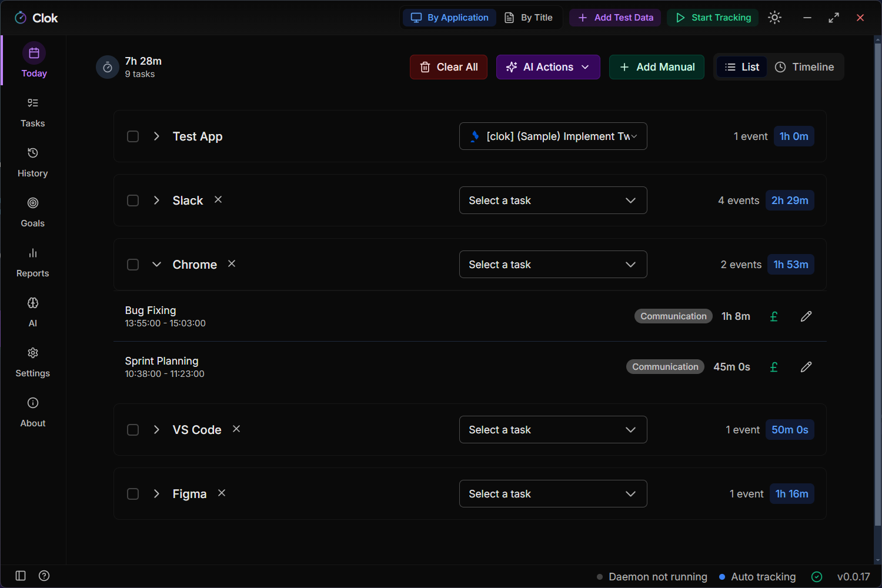Viewport: 882px width, 588px height.
Task: Remove the Chrome group with its X
Action: [x=232, y=263]
